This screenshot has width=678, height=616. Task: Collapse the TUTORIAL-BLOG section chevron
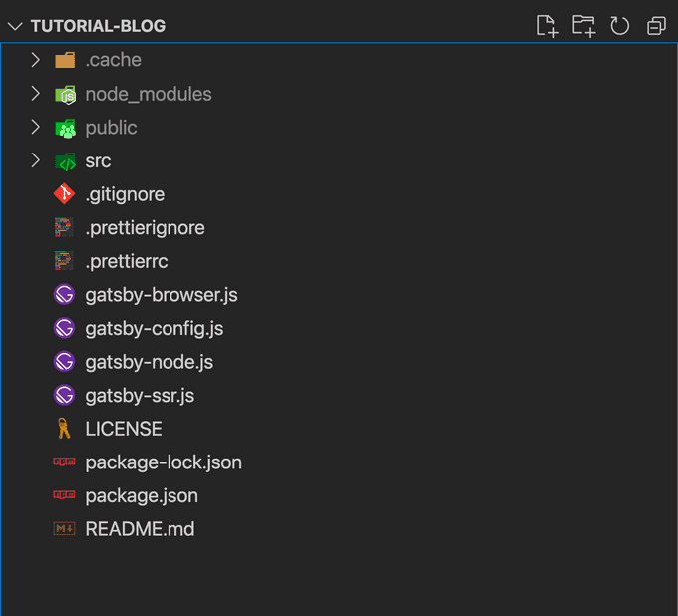point(15,26)
